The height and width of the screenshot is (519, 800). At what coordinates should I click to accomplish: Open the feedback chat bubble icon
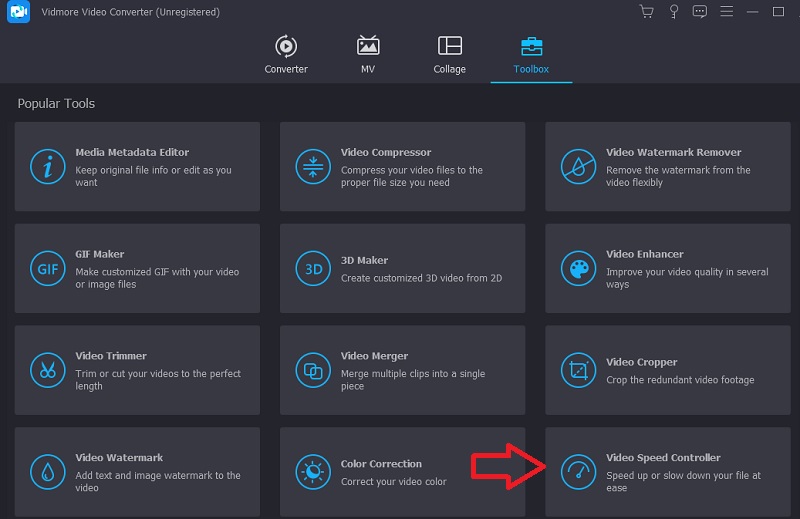(699, 12)
